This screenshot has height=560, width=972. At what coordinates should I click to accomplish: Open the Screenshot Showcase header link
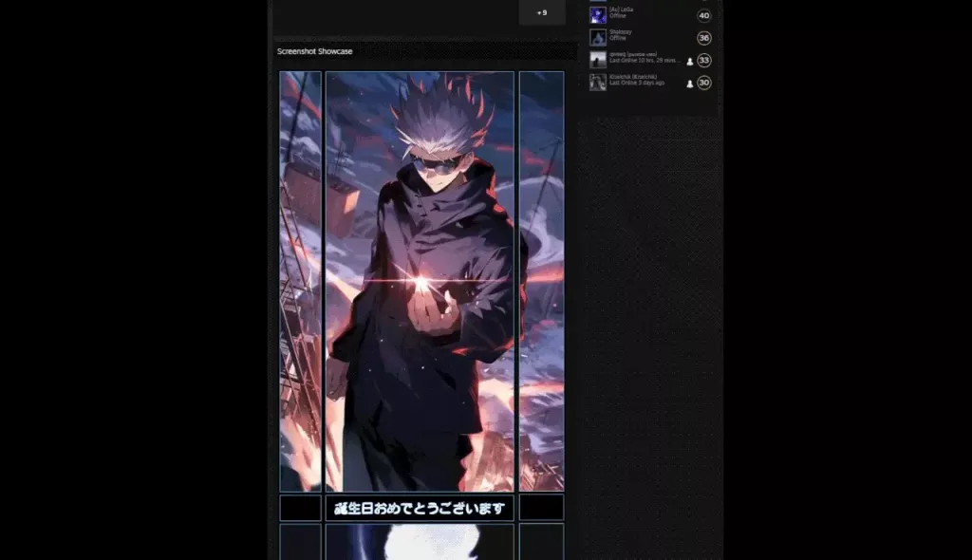pos(313,51)
